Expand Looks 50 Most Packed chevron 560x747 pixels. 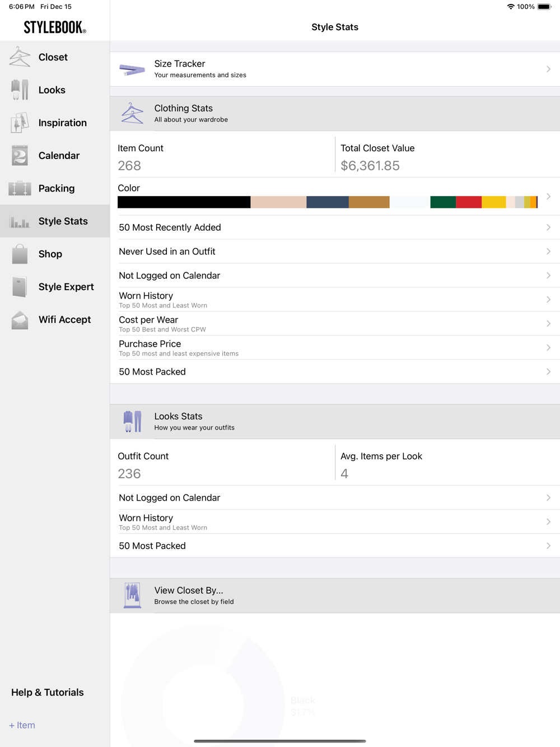tap(548, 546)
